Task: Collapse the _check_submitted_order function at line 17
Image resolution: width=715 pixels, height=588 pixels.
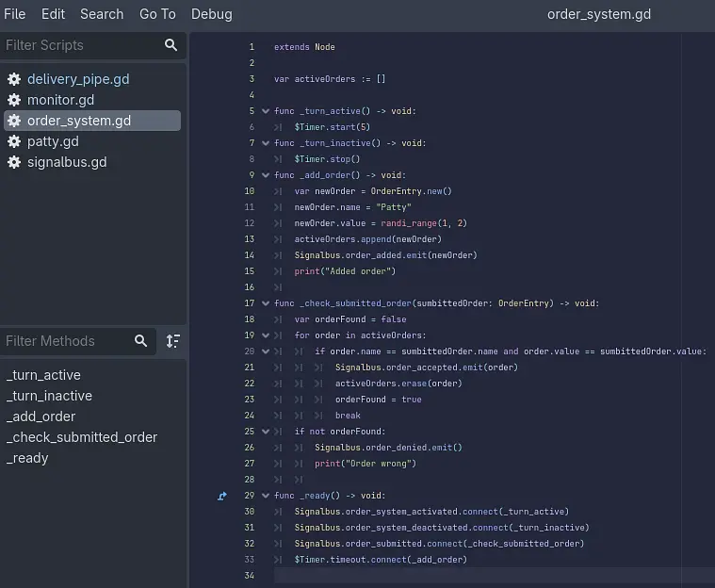Action: tap(266, 303)
